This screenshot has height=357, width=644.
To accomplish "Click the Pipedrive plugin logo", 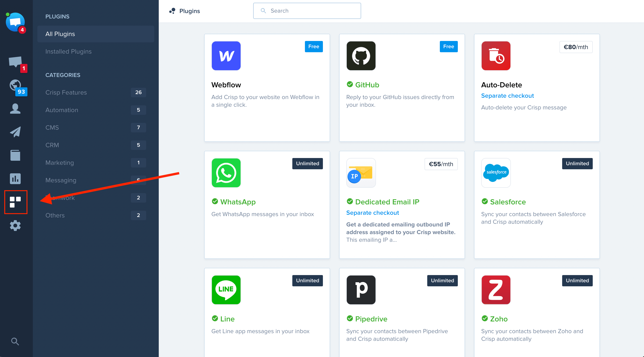I will pos(361,290).
